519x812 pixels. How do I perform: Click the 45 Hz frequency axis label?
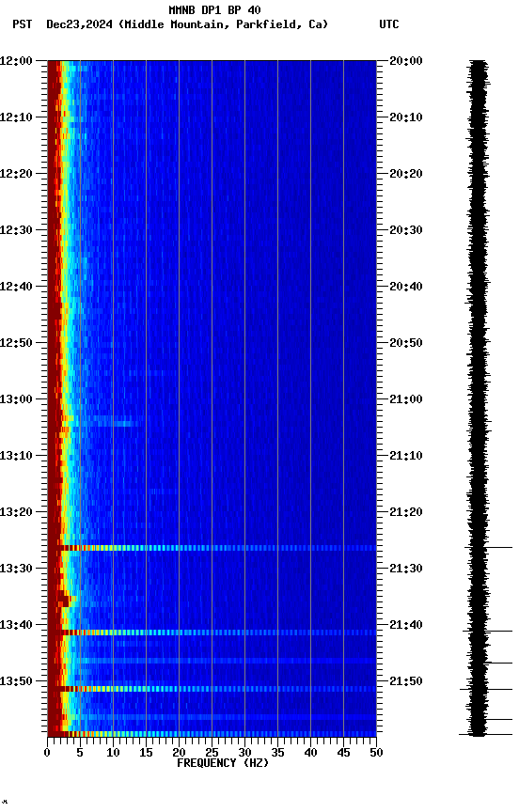[x=343, y=753]
